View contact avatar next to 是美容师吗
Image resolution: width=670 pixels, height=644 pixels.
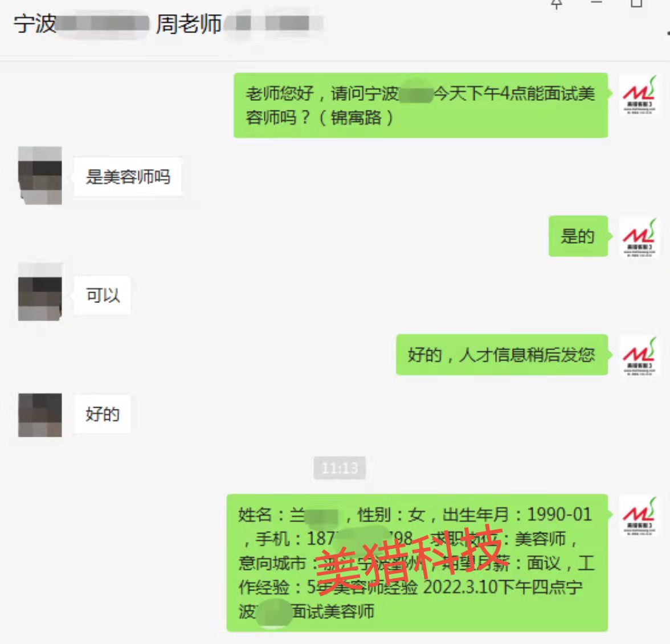pyautogui.click(x=40, y=175)
